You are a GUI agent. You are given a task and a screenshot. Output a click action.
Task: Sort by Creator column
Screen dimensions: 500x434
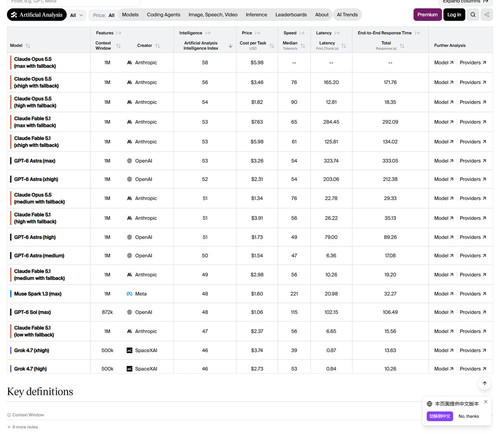click(157, 46)
